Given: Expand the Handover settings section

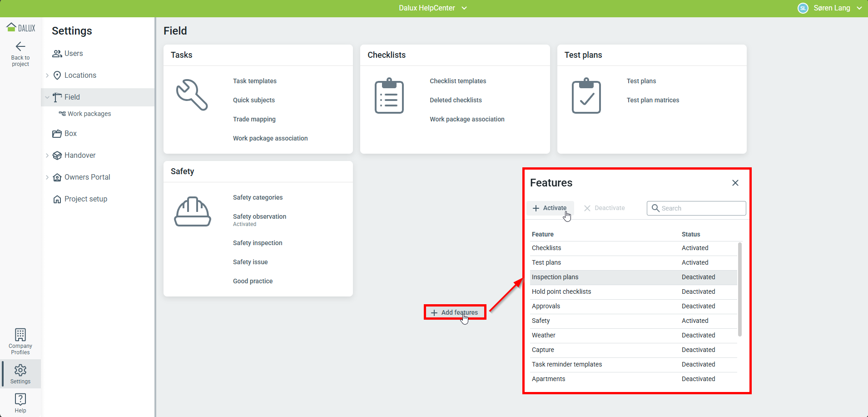Looking at the screenshot, I should (47, 156).
